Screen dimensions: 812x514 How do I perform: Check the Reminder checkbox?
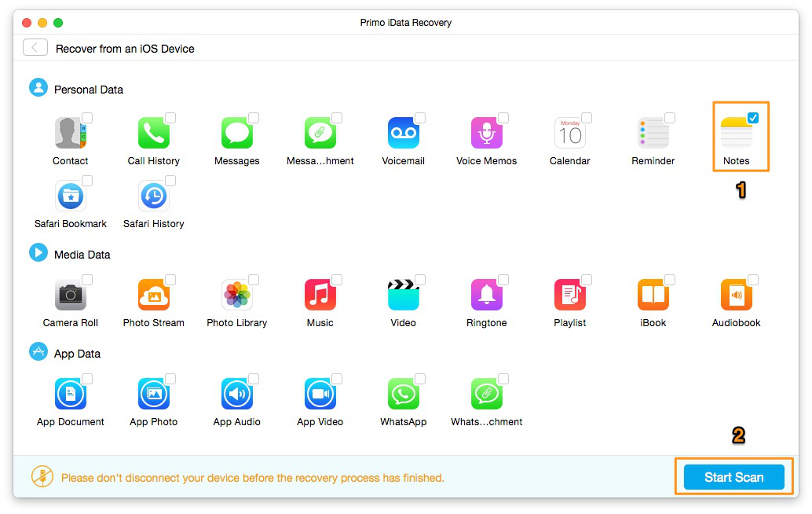click(670, 118)
